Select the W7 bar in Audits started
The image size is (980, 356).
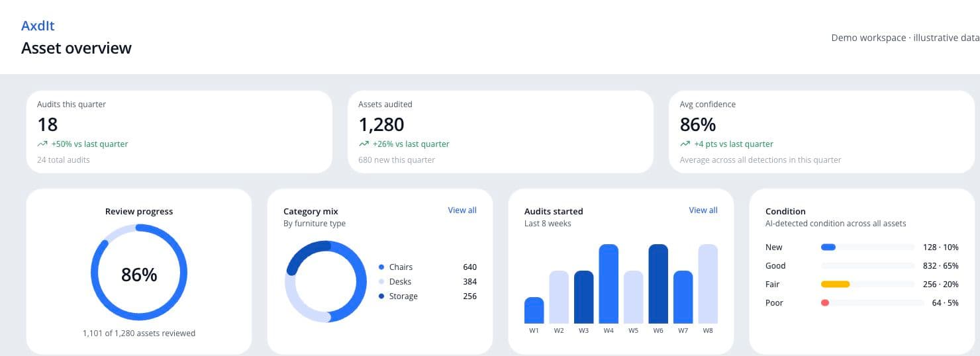pyautogui.click(x=683, y=297)
